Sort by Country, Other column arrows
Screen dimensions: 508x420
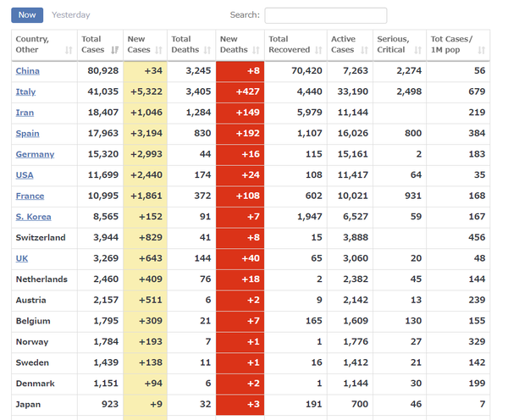(x=69, y=50)
